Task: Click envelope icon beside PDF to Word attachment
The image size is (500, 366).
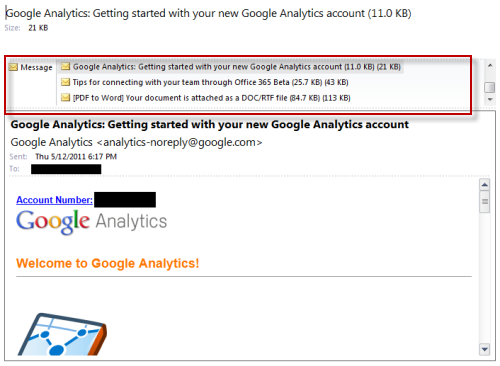Action: pos(65,98)
